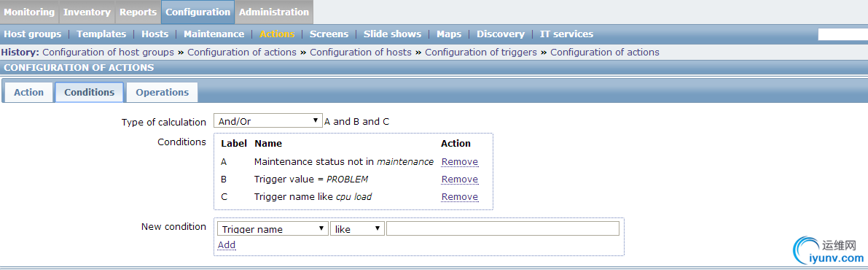The width and height of the screenshot is (868, 270).
Task: Open Maintenance configuration page
Action: coord(214,34)
